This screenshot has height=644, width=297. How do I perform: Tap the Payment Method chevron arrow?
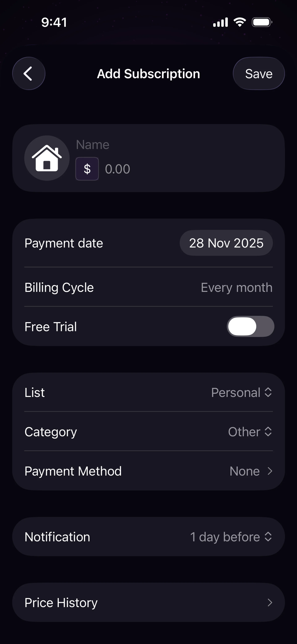click(x=270, y=471)
